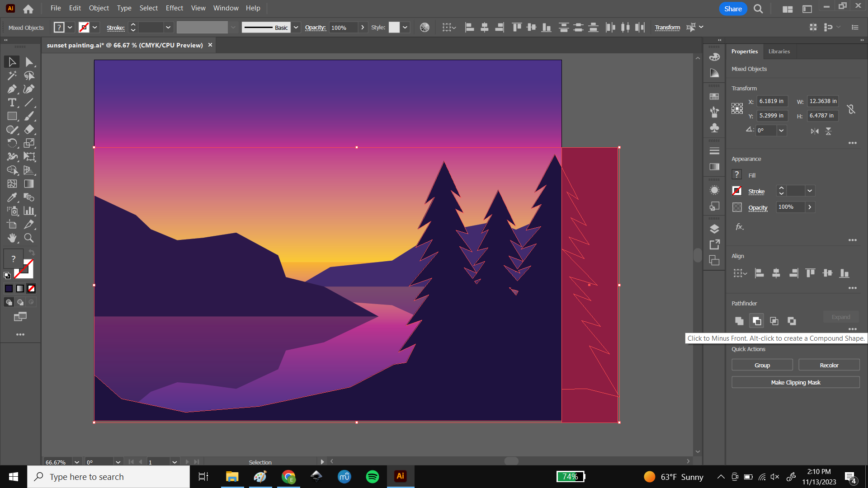Click the Flip Horizontal icon in Transform
Viewport: 868px width, 488px height.
pos(815,131)
